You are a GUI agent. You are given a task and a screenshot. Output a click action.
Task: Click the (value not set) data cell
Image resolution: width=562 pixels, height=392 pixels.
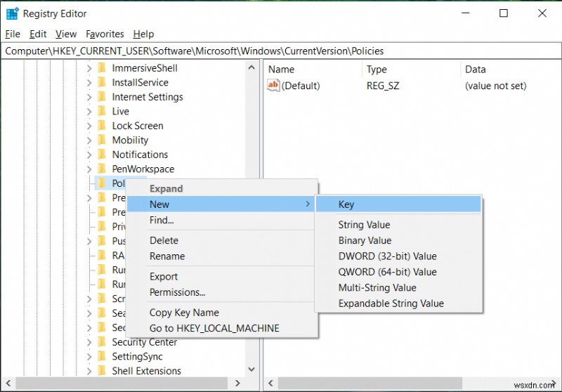click(496, 86)
